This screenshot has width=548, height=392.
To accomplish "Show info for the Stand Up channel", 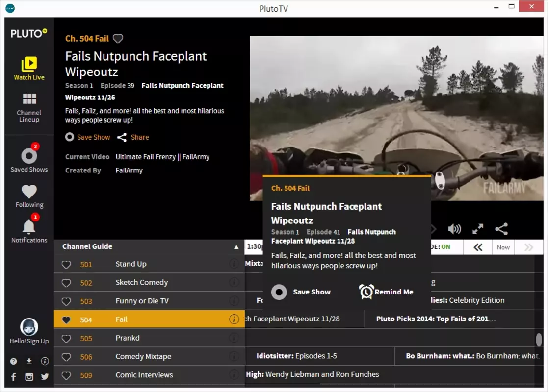I will (x=234, y=264).
